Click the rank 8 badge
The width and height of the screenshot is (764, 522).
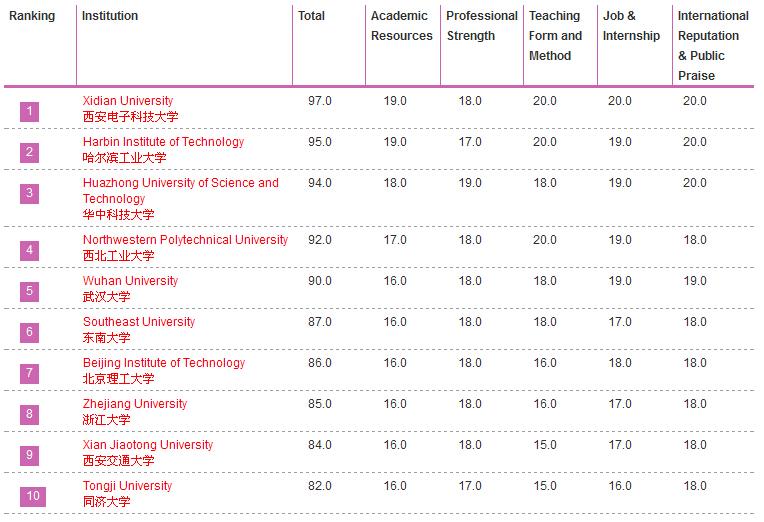29,414
